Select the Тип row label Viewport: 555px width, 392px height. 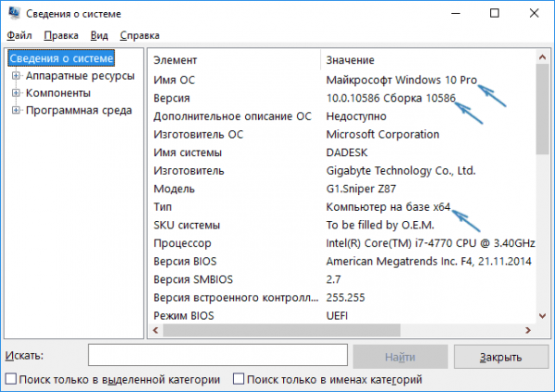tap(163, 207)
